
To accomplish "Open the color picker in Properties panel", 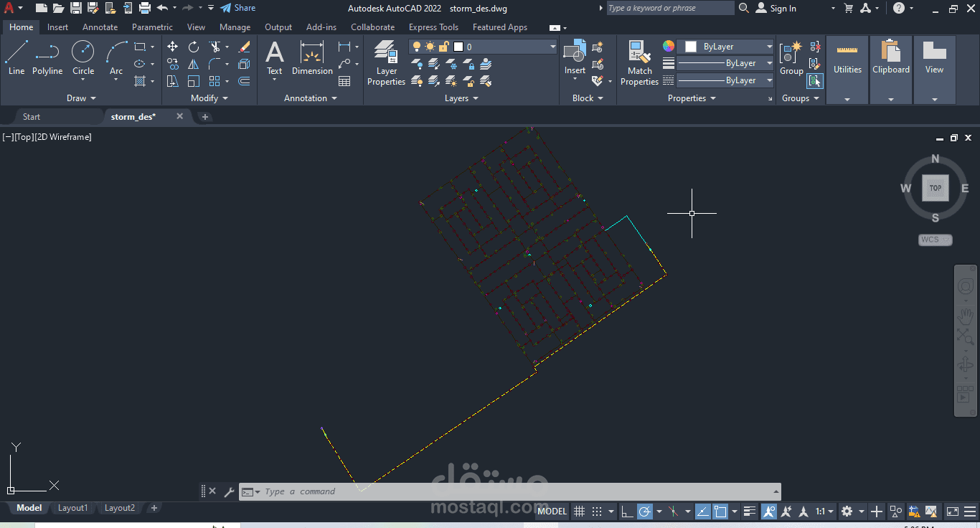I will [669, 45].
